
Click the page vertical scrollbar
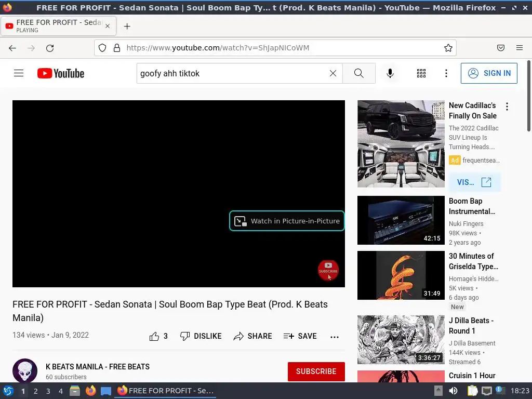(x=528, y=96)
